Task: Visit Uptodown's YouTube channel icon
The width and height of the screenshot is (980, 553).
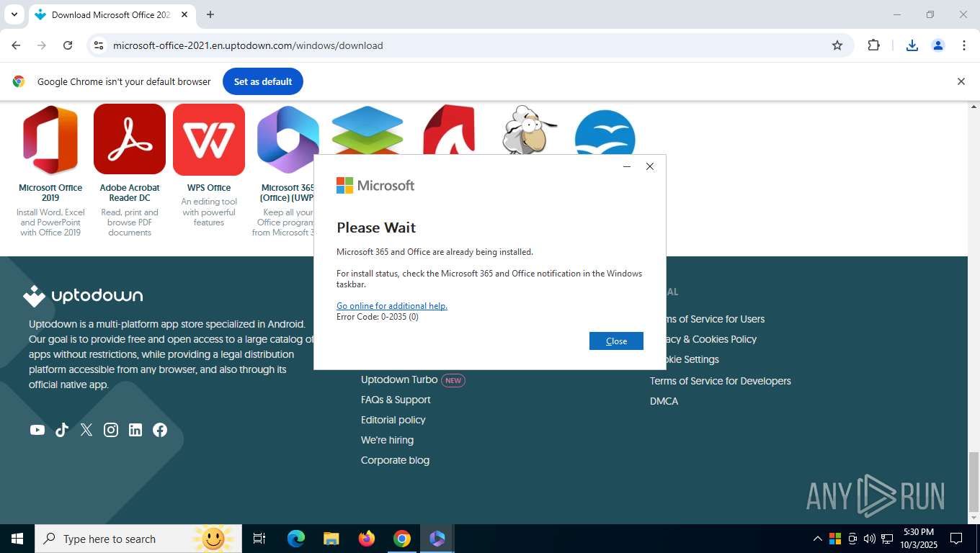Action: tap(37, 430)
